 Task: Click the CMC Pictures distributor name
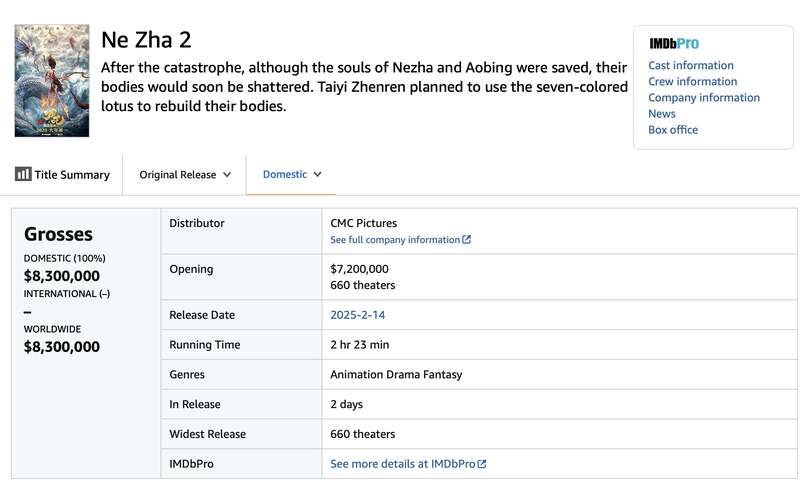pyautogui.click(x=364, y=223)
